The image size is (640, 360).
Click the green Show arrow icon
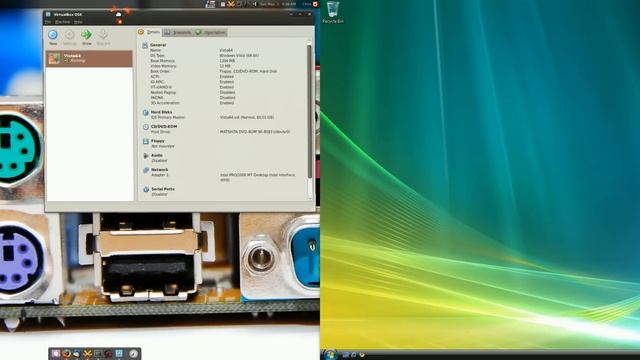(87, 35)
